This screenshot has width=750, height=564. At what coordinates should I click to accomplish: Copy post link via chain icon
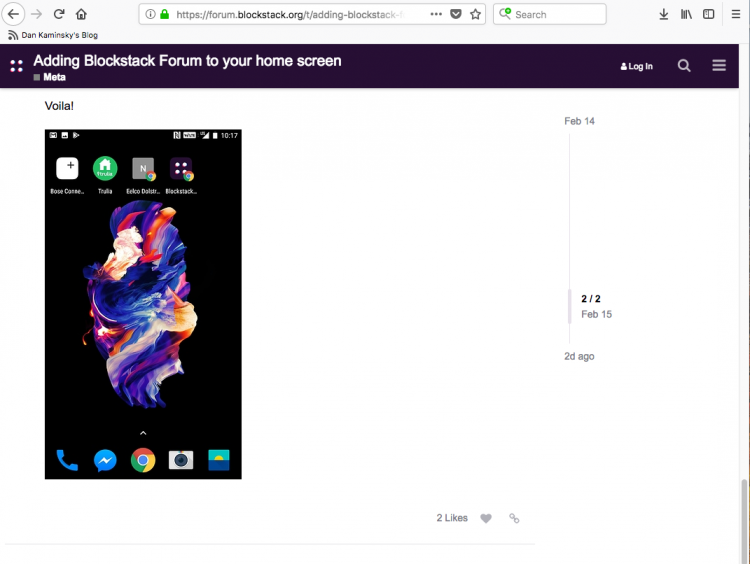tap(514, 518)
